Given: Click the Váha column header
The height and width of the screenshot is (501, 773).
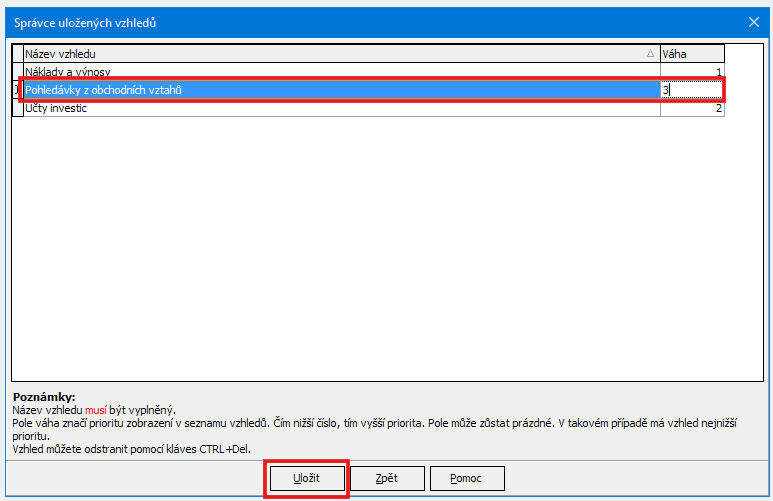Looking at the screenshot, I should pyautogui.click(x=691, y=54).
